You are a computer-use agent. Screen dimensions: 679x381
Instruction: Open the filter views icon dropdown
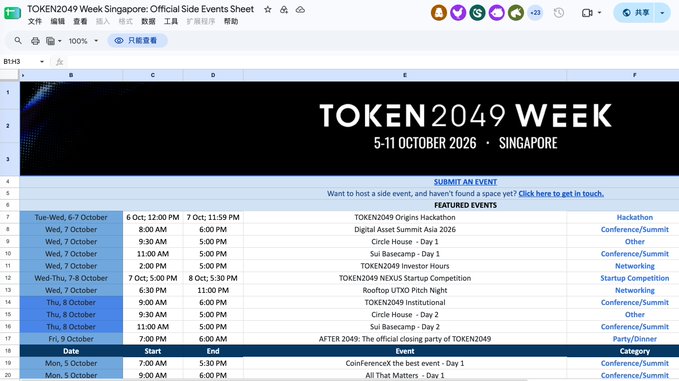click(x=54, y=41)
